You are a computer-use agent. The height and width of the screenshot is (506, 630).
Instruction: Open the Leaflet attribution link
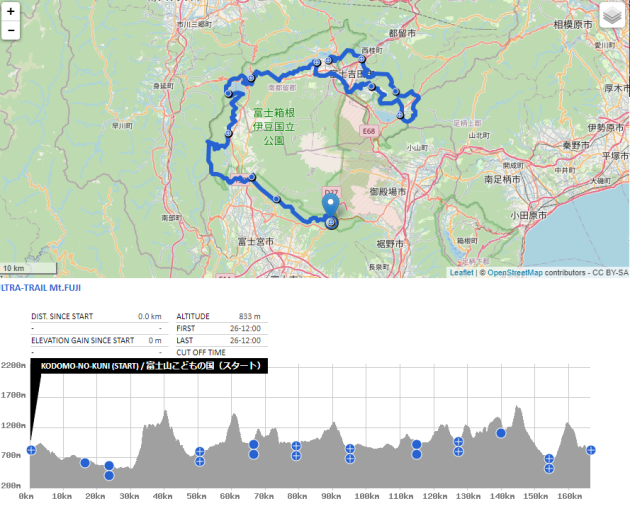[461, 272]
